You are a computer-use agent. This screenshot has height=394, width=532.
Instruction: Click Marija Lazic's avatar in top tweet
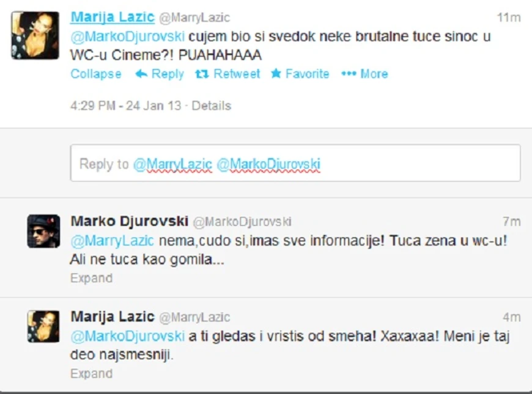(x=35, y=35)
